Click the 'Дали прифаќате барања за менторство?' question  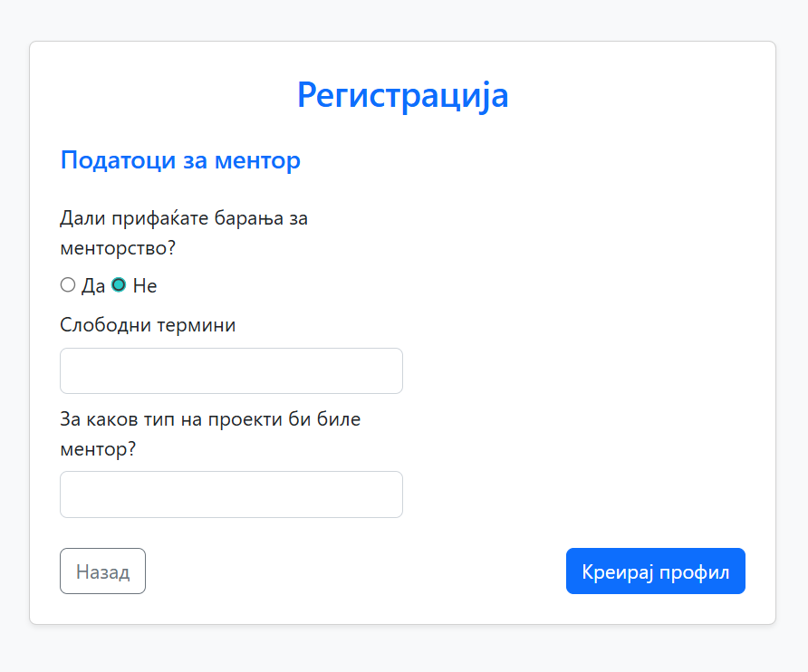click(x=184, y=233)
